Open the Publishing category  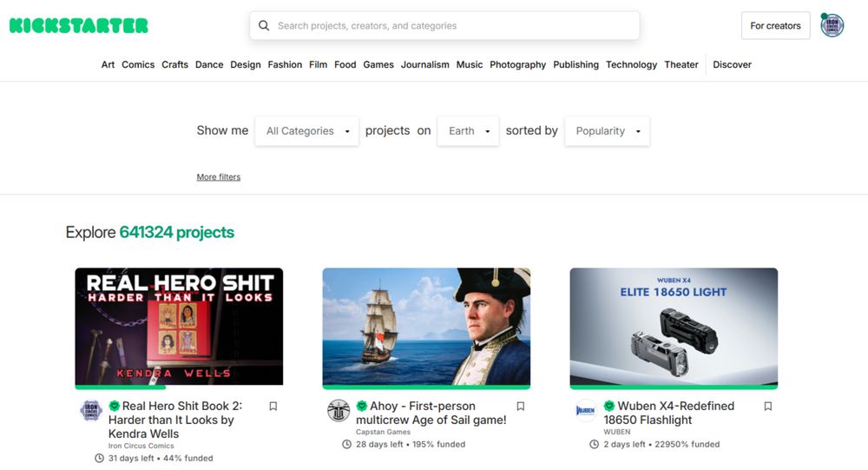click(x=575, y=65)
